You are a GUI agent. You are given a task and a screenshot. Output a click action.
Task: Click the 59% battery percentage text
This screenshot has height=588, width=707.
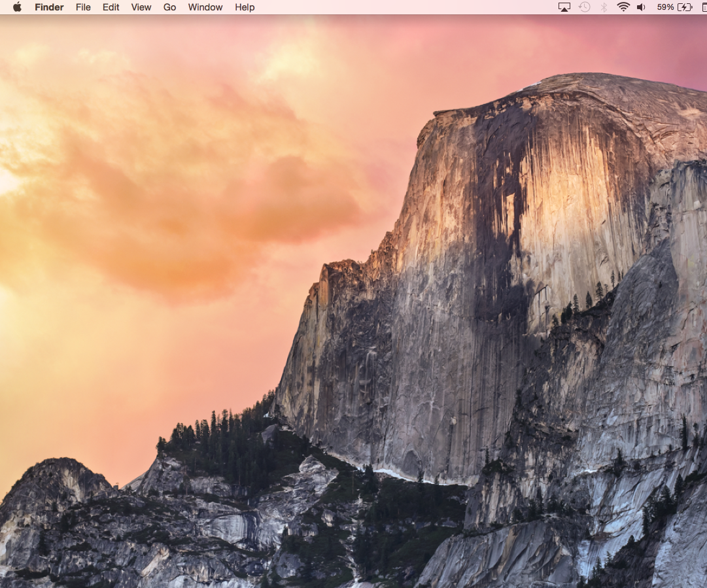665,7
